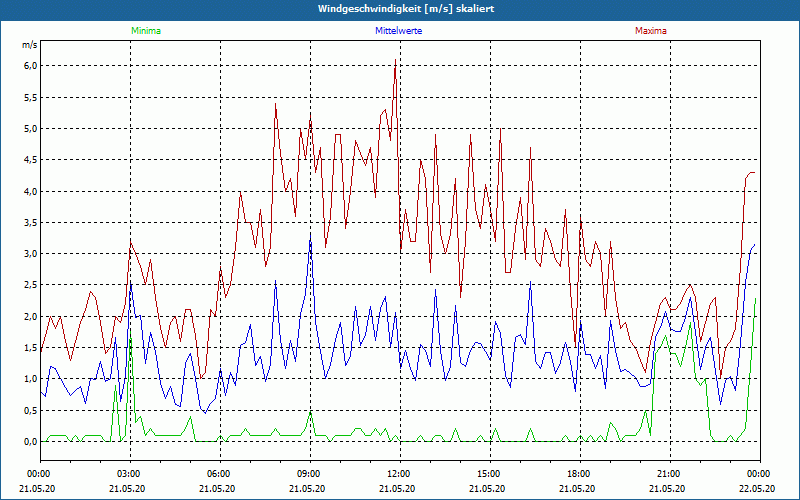Click the 4,5 y-axis value
The width and height of the screenshot is (800, 500).
29,160
